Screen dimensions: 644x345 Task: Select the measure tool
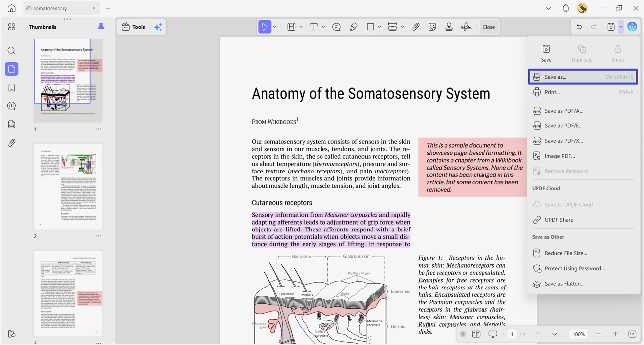click(392, 27)
